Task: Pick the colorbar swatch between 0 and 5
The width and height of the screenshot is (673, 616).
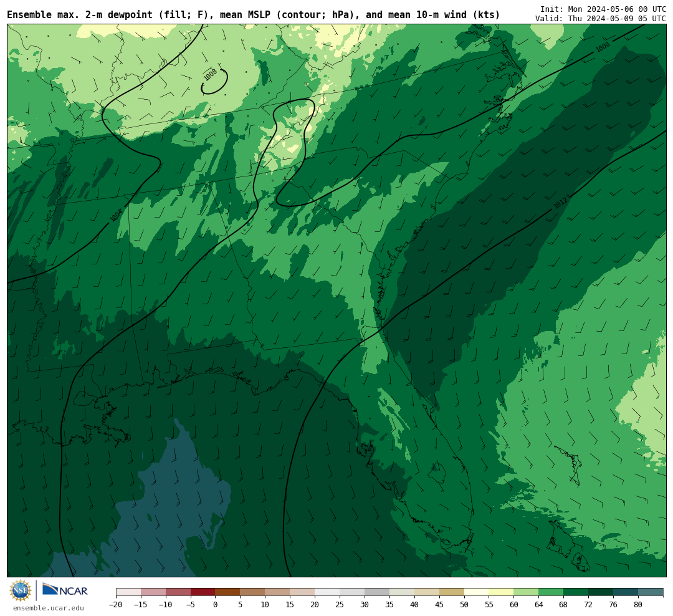Action: click(227, 592)
